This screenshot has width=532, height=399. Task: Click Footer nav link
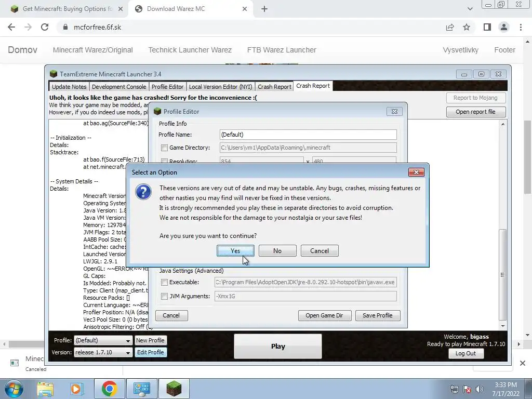(x=504, y=50)
